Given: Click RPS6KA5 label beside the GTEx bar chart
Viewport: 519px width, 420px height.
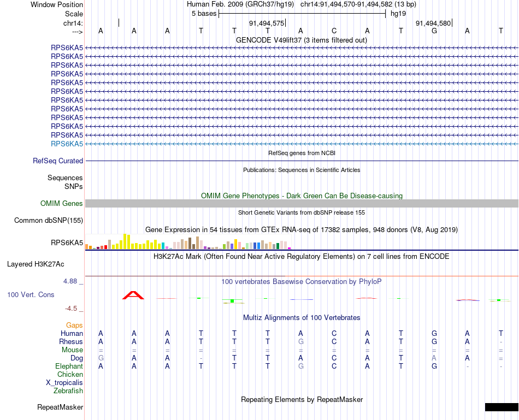Looking at the screenshot, I should pyautogui.click(x=67, y=243).
